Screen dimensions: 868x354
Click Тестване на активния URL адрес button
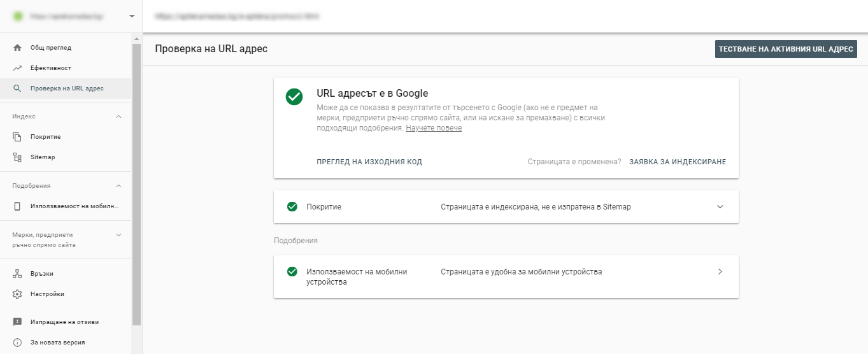pos(786,49)
